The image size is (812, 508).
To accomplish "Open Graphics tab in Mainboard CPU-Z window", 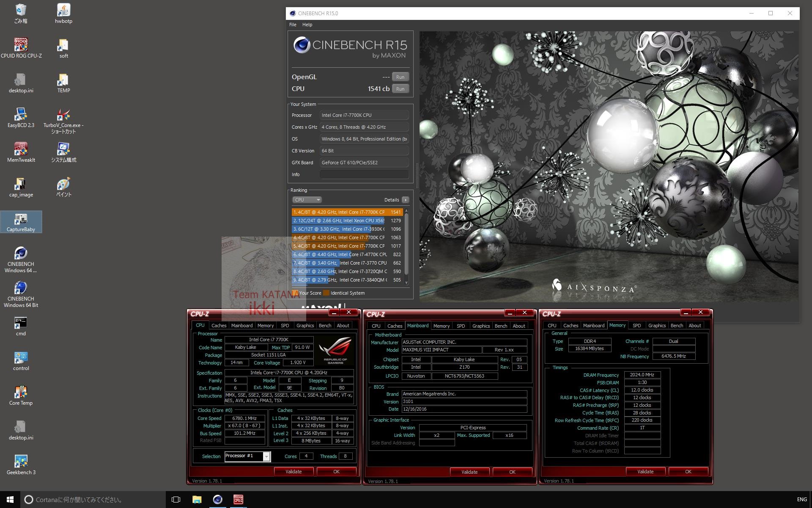I will [x=481, y=326].
